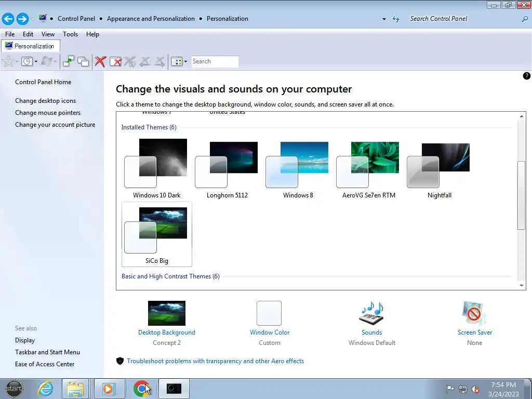Open the black help question mark
The height and width of the screenshot is (399, 532).
tap(526, 76)
